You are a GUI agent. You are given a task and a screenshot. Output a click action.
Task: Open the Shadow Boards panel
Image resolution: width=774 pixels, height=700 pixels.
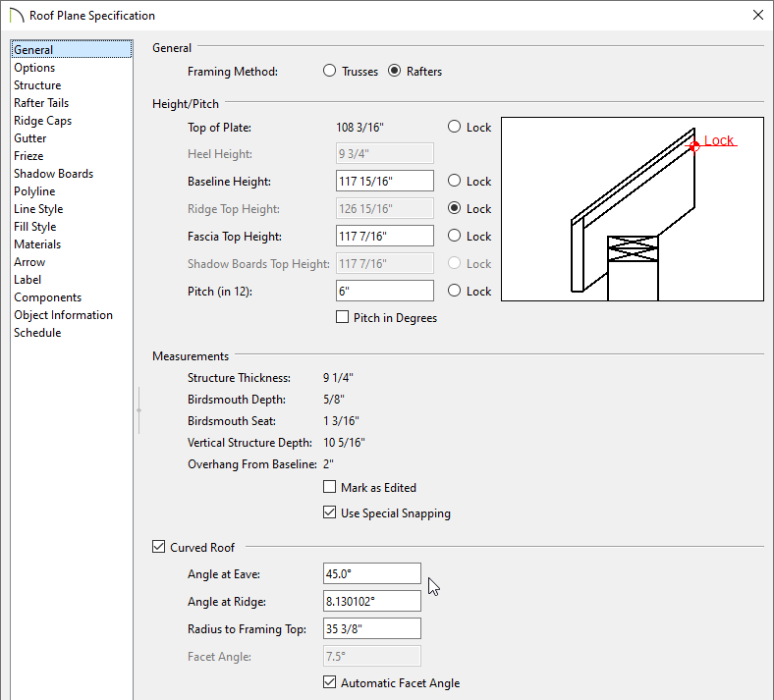[x=54, y=174]
